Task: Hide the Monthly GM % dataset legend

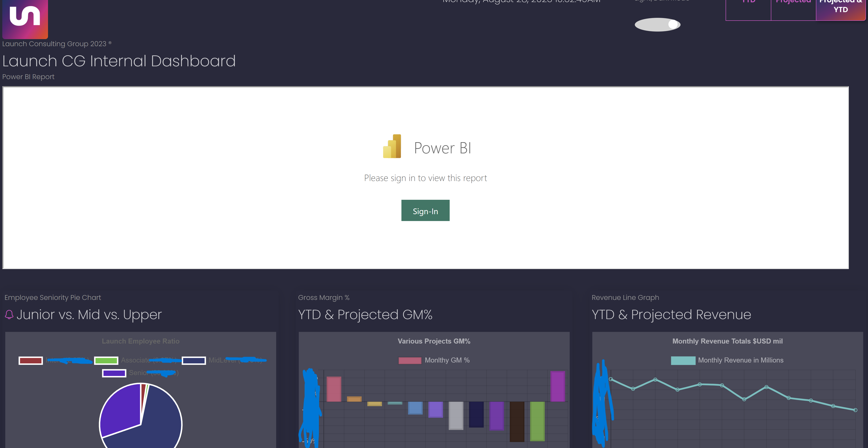Action: tap(410, 360)
